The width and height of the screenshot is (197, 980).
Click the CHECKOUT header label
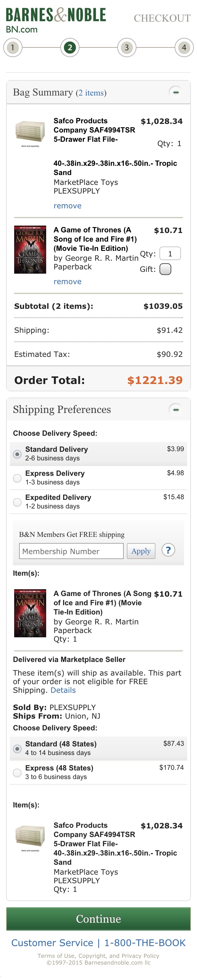(x=163, y=18)
